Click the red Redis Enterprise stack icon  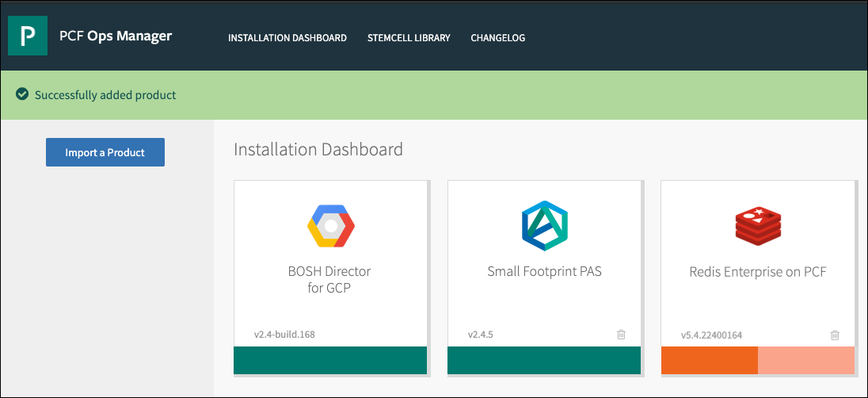[757, 225]
